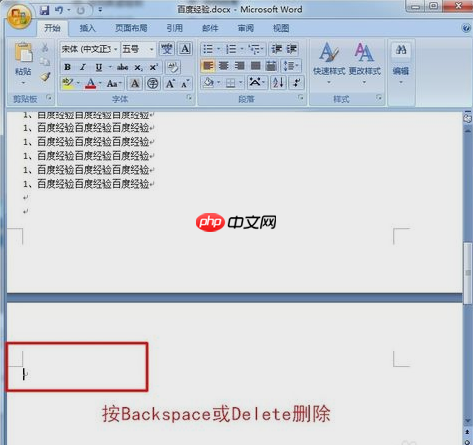The width and height of the screenshot is (473, 445).
Task: Toggle strikethrough abc
Action: point(122,67)
